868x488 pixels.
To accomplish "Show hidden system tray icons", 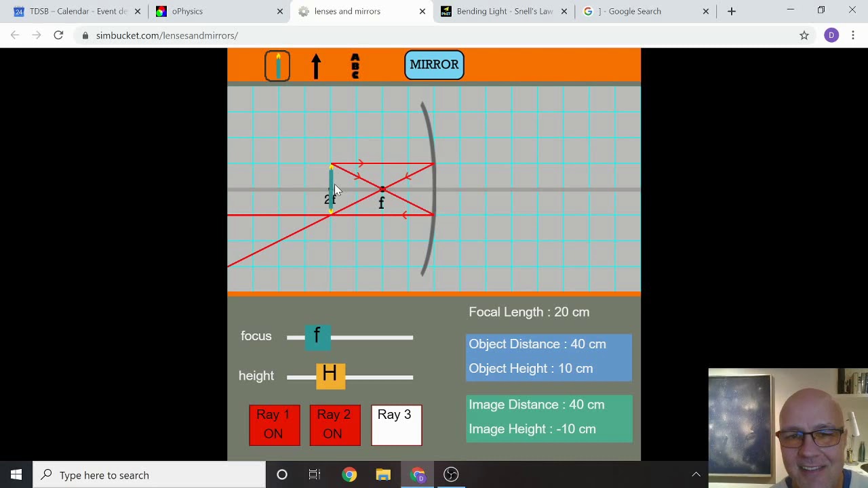I will 696,475.
